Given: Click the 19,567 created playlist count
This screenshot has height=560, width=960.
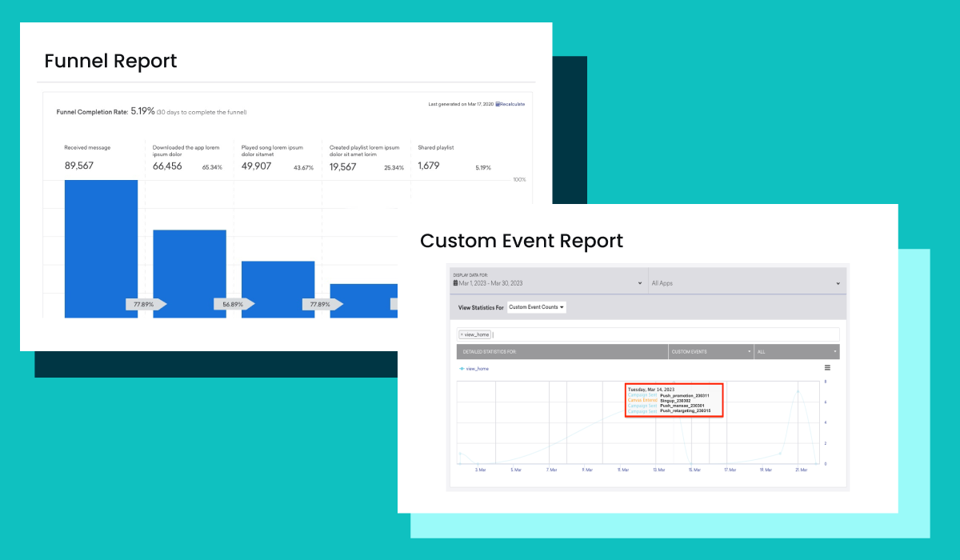Looking at the screenshot, I should click(x=343, y=166).
